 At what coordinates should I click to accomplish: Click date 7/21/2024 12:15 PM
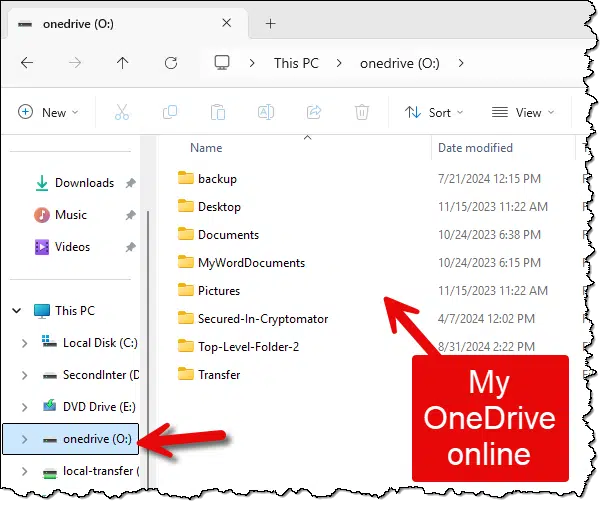pyautogui.click(x=489, y=179)
